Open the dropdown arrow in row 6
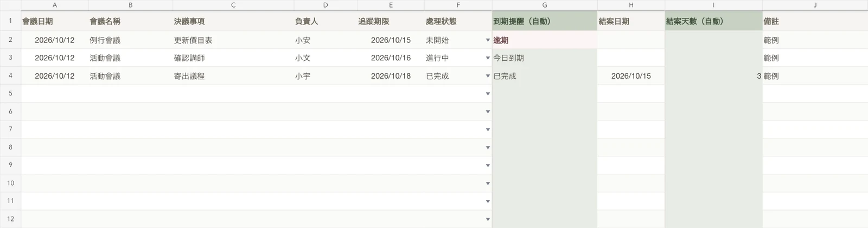The height and width of the screenshot is (228, 868). click(488, 112)
